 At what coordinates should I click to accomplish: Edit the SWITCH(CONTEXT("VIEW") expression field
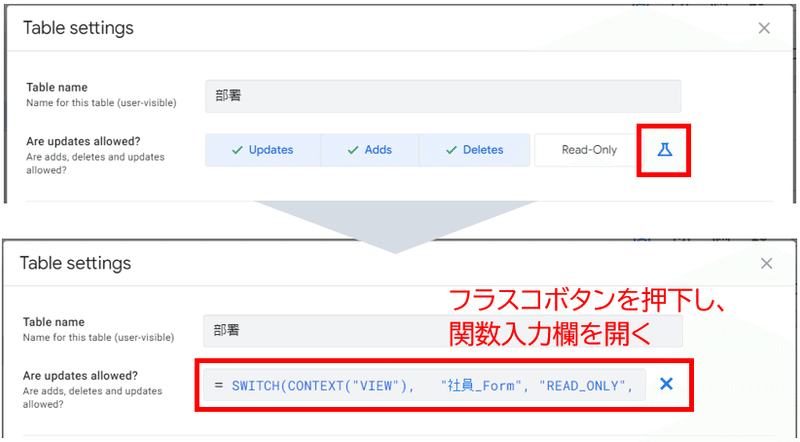(x=424, y=385)
